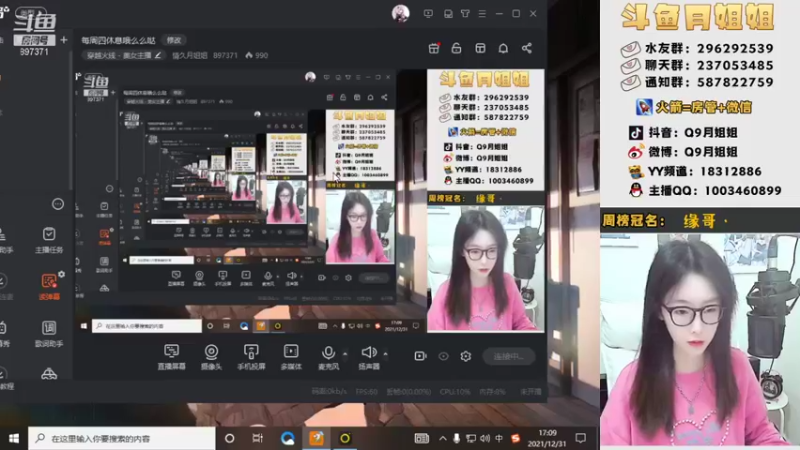Click the CPU:10% status readout
Viewport: 800px width, 450px height.
455,391
